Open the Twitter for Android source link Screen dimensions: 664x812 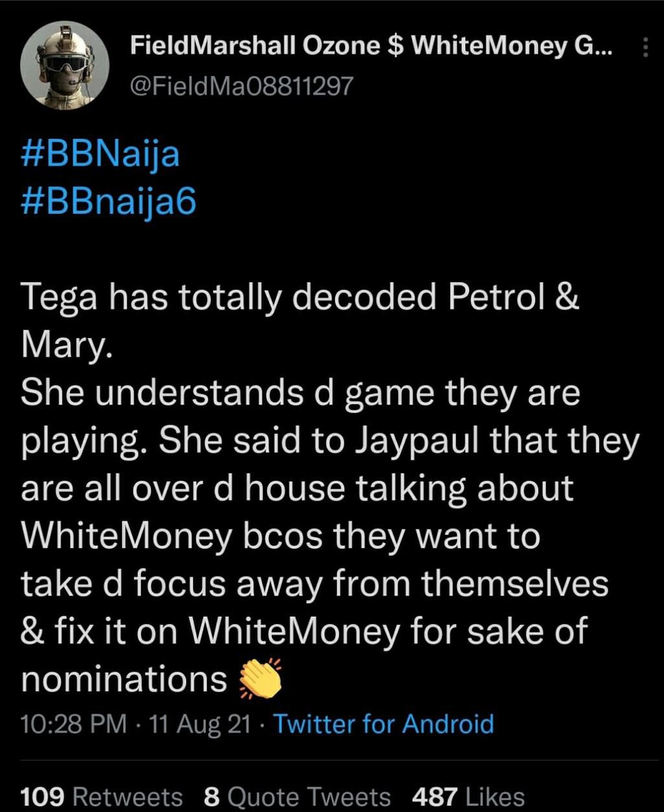click(x=383, y=724)
